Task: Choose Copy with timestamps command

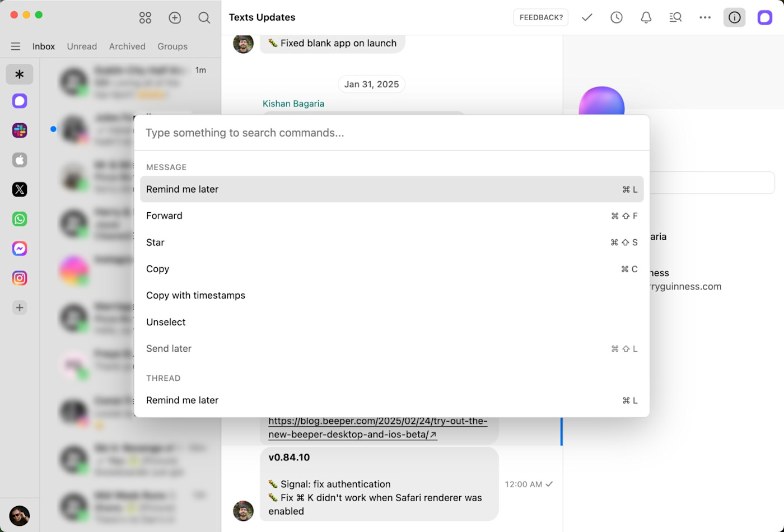Action: click(x=392, y=295)
